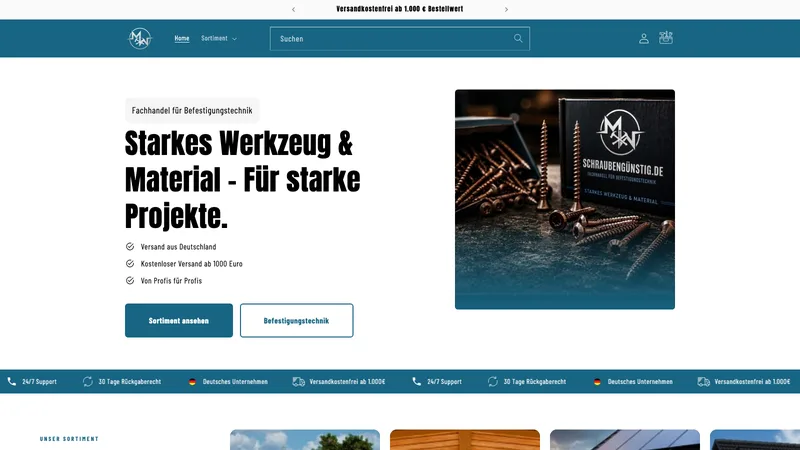This screenshot has width=800, height=450.
Task: Click the checkmark beside Kostenloser Versand ab 1000 Euro
Action: pos(130,263)
